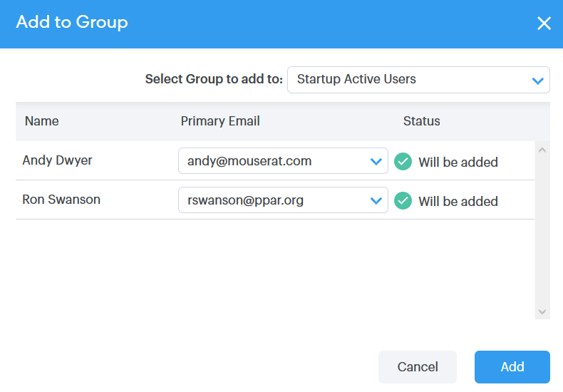The width and height of the screenshot is (563, 392).
Task: Select the Andy Dwyer name cell
Action: 58,160
